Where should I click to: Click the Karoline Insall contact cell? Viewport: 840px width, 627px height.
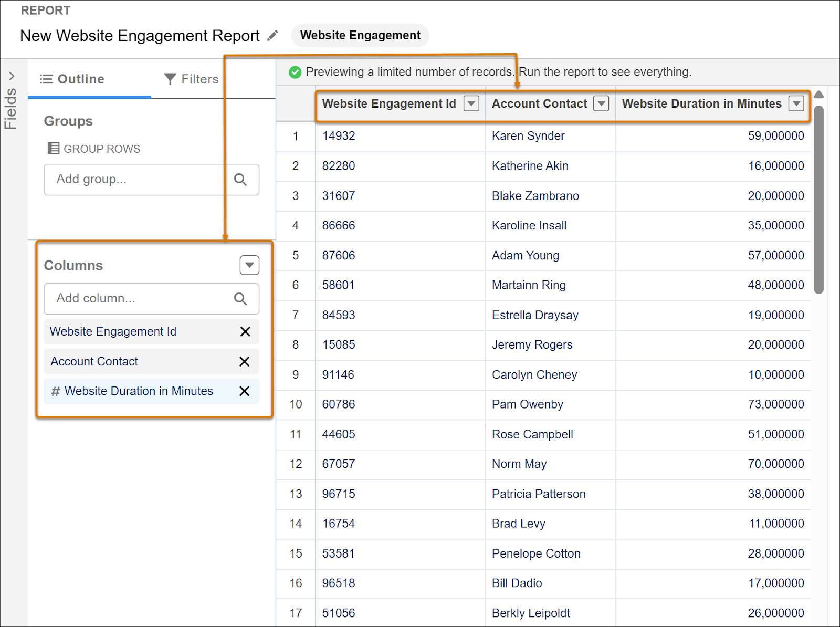(550, 226)
